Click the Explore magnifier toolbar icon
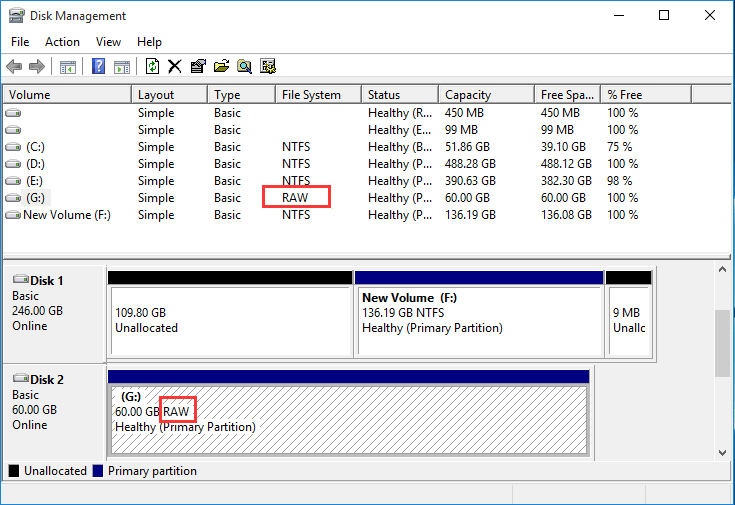The height and width of the screenshot is (505, 735). (x=244, y=66)
